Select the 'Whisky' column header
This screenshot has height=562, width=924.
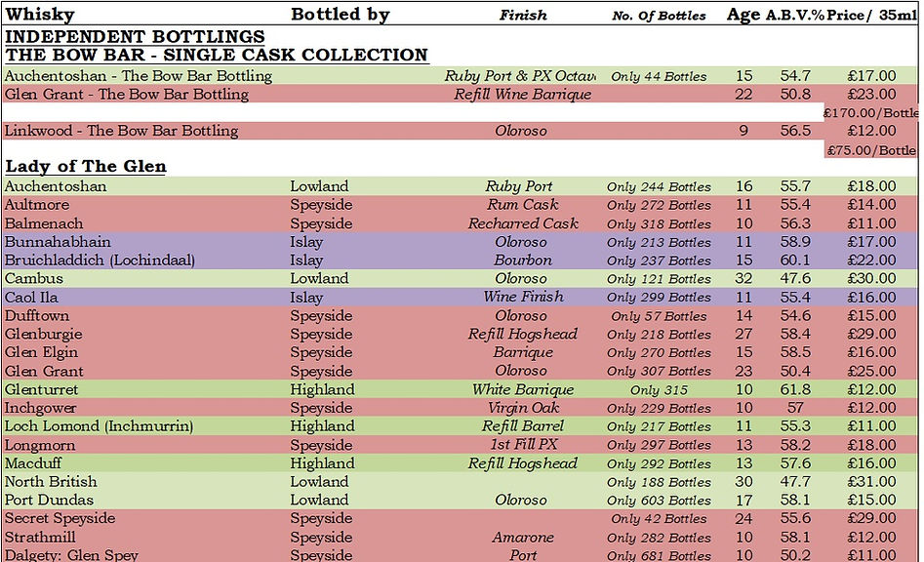tap(39, 14)
